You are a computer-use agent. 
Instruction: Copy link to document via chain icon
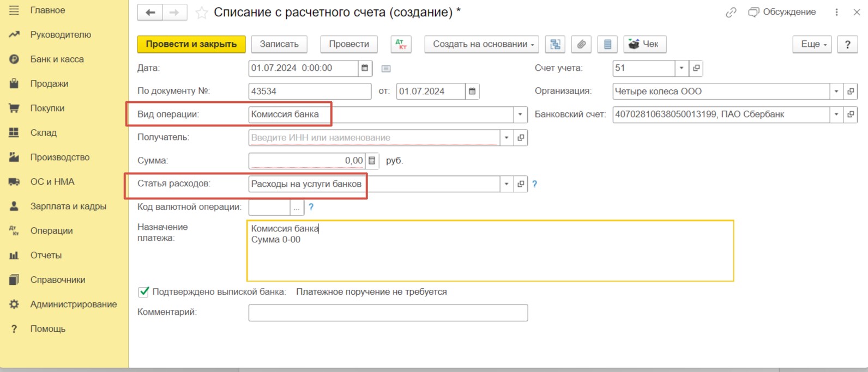pyautogui.click(x=731, y=13)
